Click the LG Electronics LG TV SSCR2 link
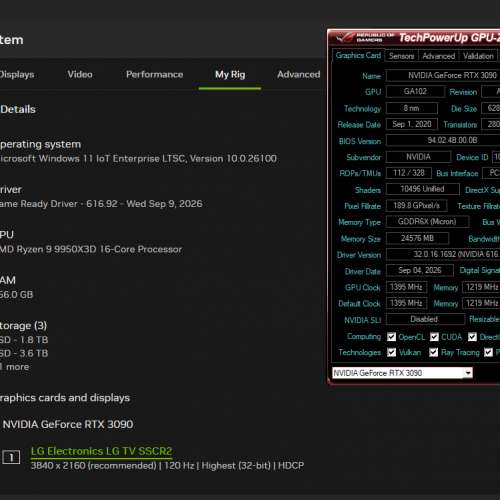This screenshot has height=500, width=500. pyautogui.click(x=101, y=451)
